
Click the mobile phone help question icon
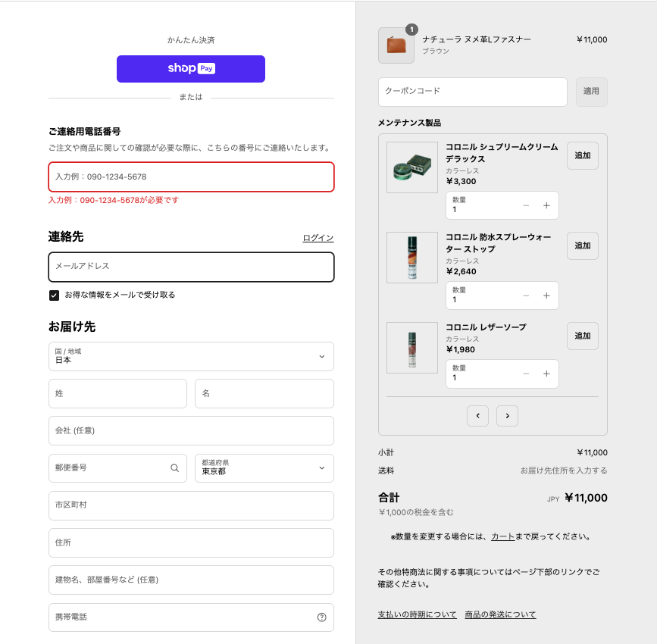point(321,617)
